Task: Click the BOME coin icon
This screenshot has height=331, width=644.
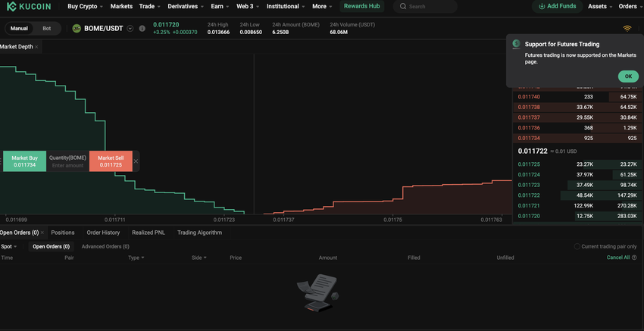Action: (x=77, y=28)
